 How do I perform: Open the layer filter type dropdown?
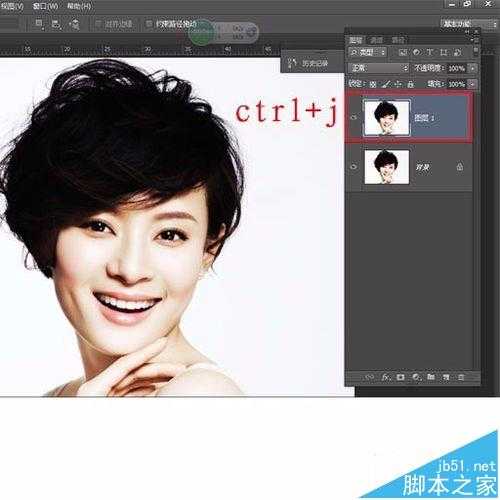pyautogui.click(x=368, y=52)
